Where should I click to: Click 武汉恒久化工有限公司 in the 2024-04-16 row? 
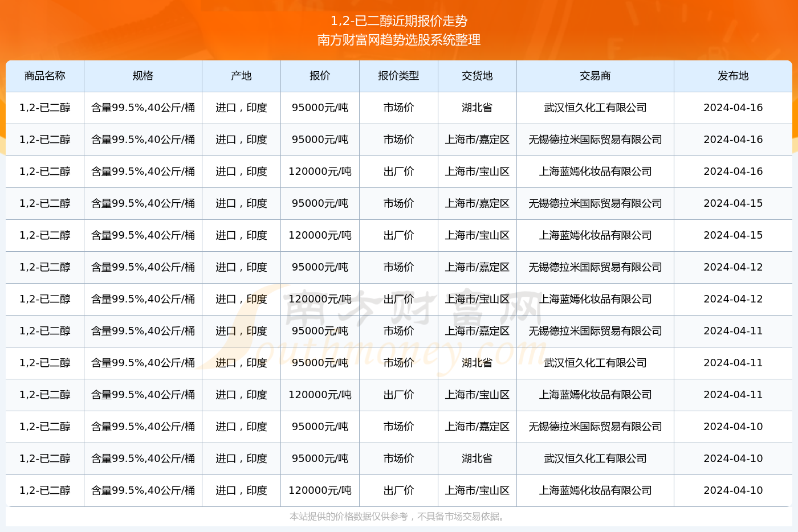595,108
